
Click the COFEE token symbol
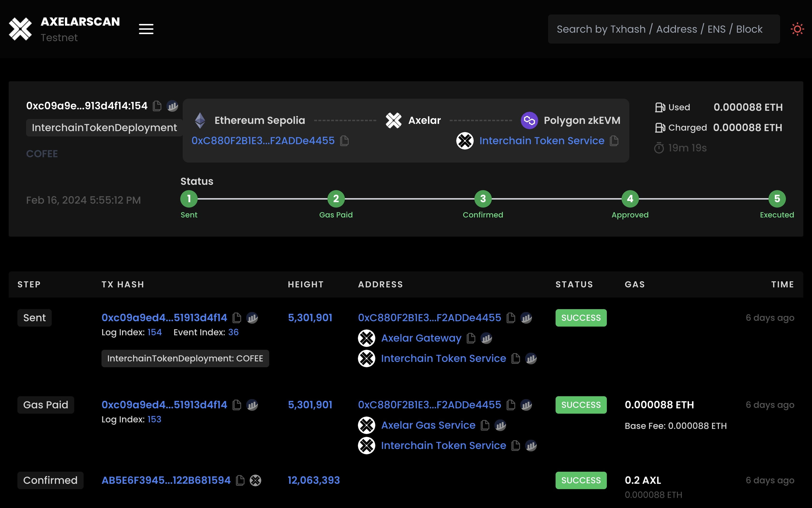[42, 154]
